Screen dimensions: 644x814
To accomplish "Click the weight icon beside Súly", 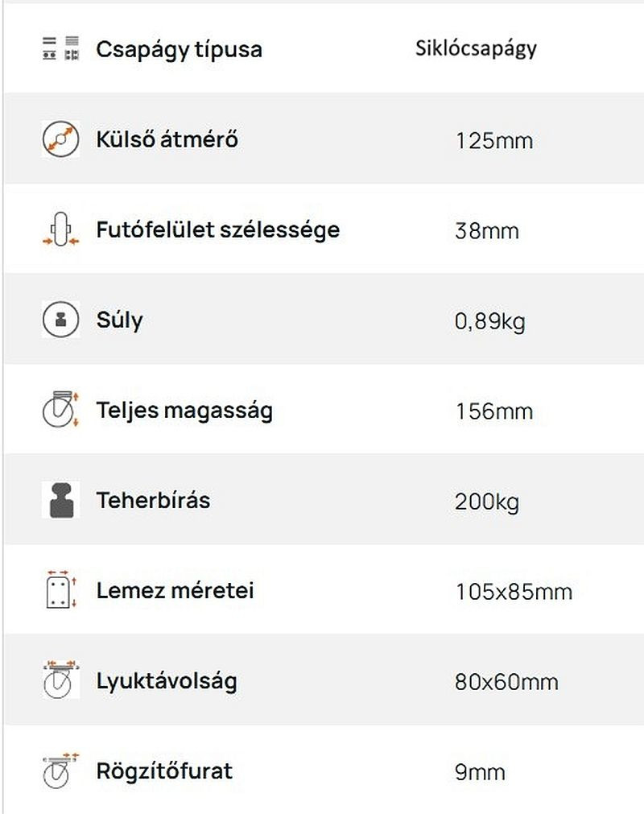I will pos(61,320).
